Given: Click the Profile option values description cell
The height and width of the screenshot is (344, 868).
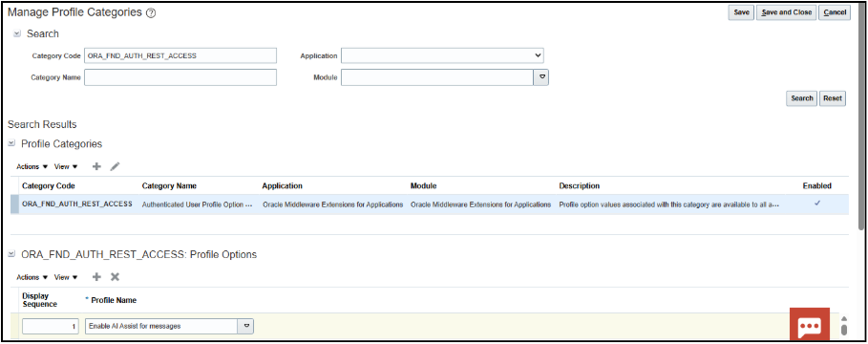Looking at the screenshot, I should point(668,204).
